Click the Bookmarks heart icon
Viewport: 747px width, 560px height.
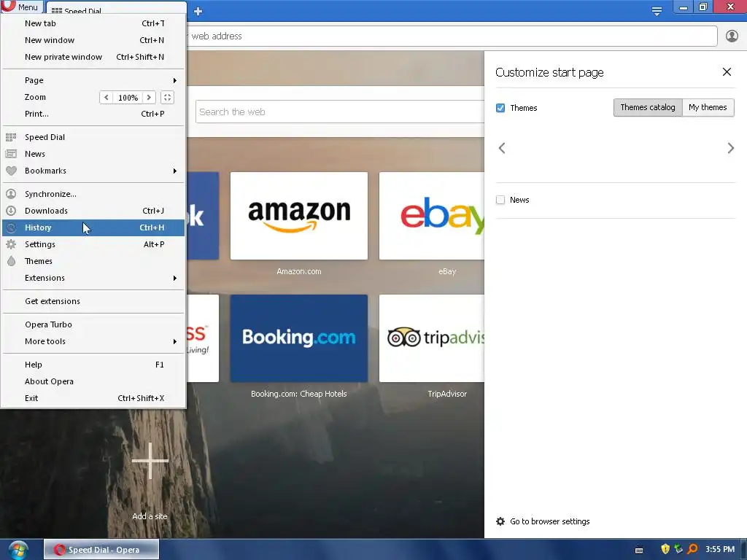pyautogui.click(x=11, y=171)
